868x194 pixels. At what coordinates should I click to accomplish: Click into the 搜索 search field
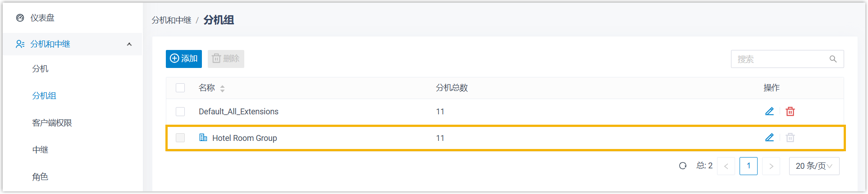pyautogui.click(x=780, y=59)
